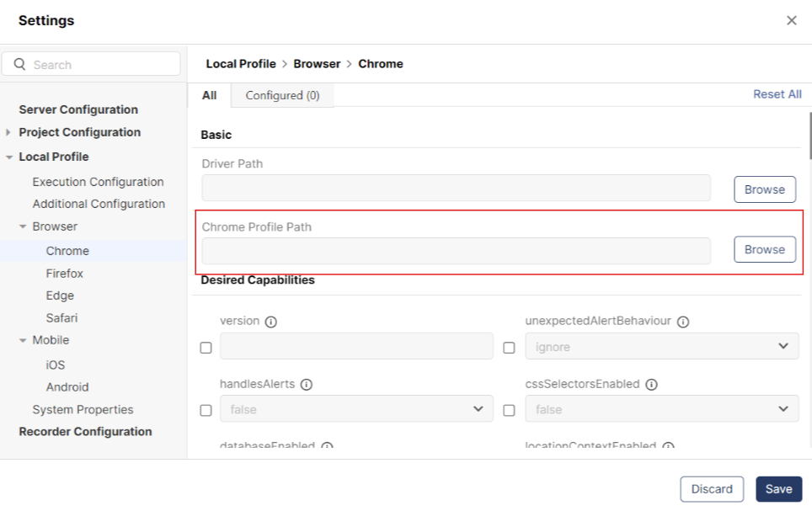Tick the cssSelectorsEnabled checkbox
812x511 pixels.
tap(509, 410)
